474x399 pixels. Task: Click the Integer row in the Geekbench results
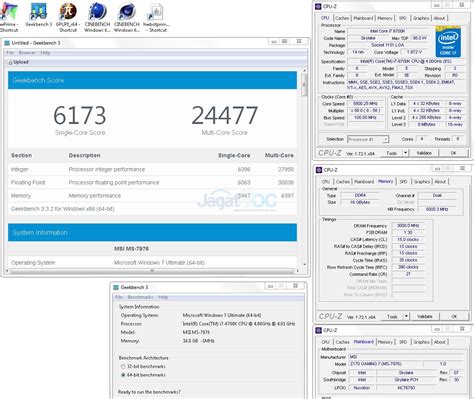(x=152, y=169)
